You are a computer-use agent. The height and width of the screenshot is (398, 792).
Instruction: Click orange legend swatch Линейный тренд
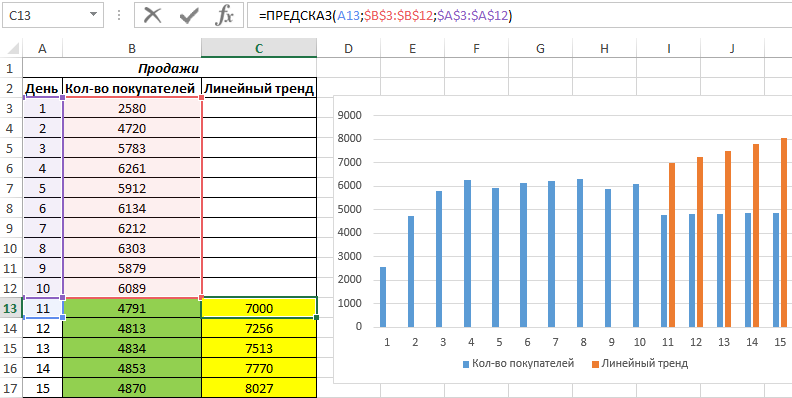597,363
